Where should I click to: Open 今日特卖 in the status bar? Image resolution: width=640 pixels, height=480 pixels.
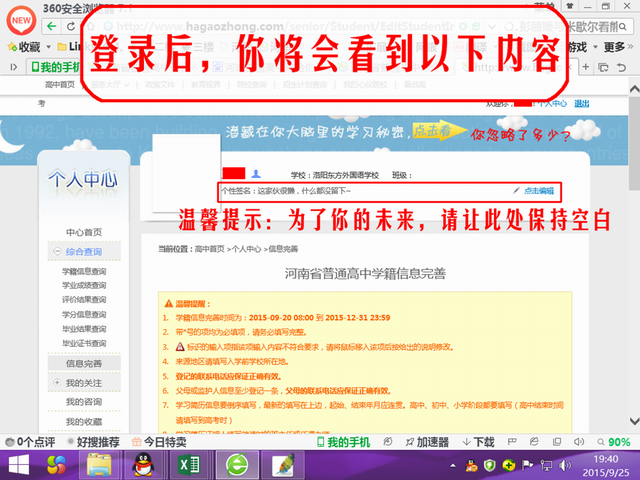[160, 442]
